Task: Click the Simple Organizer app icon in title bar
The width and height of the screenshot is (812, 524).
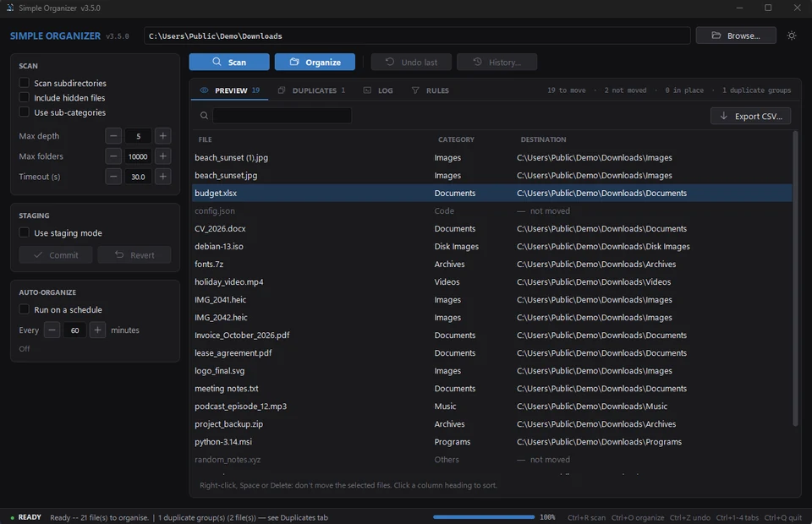Action: (10, 8)
